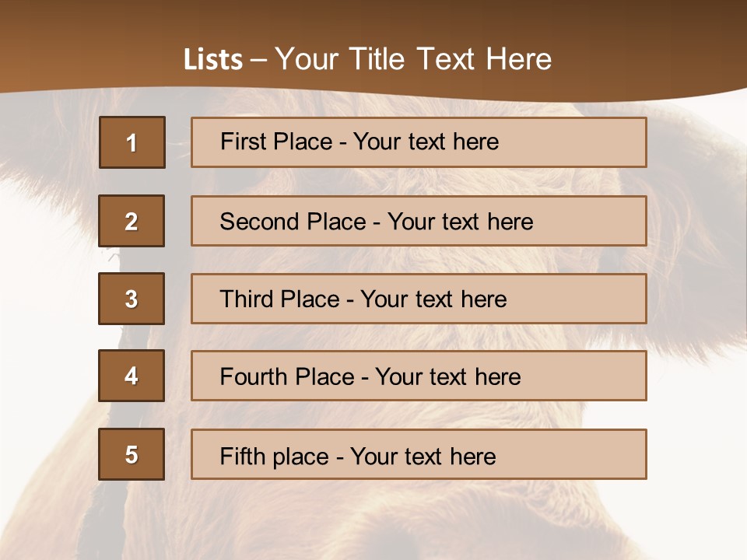Click the words Second Place
This screenshot has width=747, height=560.
point(292,222)
